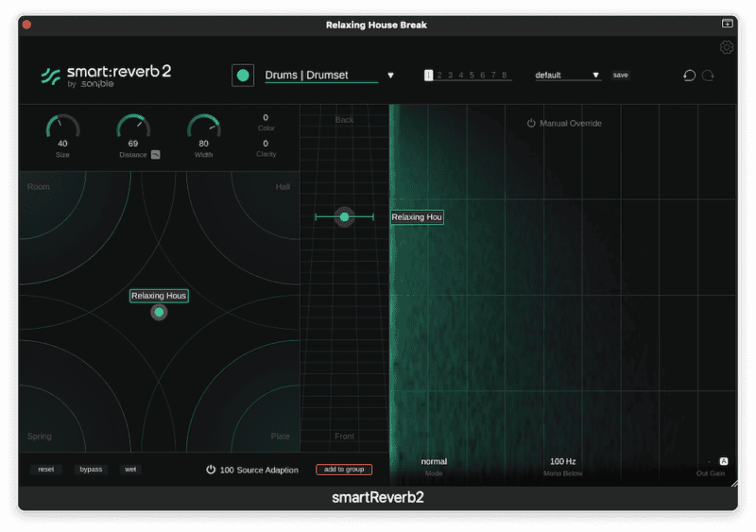
Task: Click the Back label on distance grid
Action: (344, 120)
